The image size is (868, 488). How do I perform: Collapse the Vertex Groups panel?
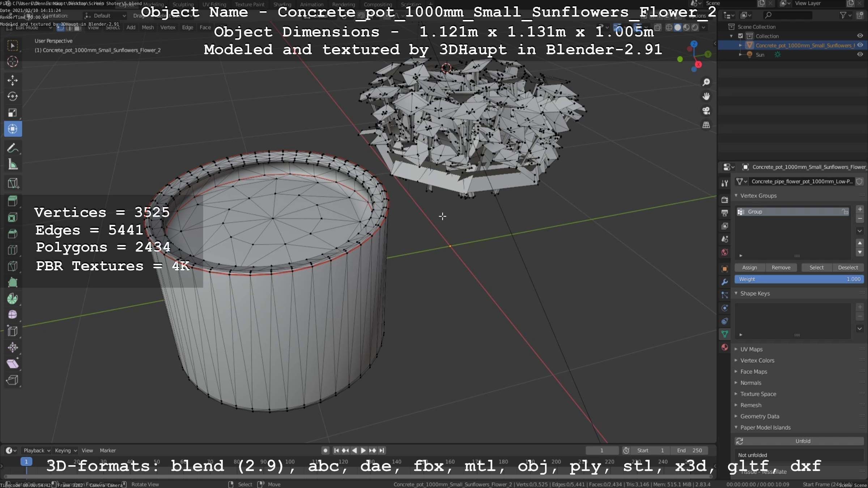(736, 196)
